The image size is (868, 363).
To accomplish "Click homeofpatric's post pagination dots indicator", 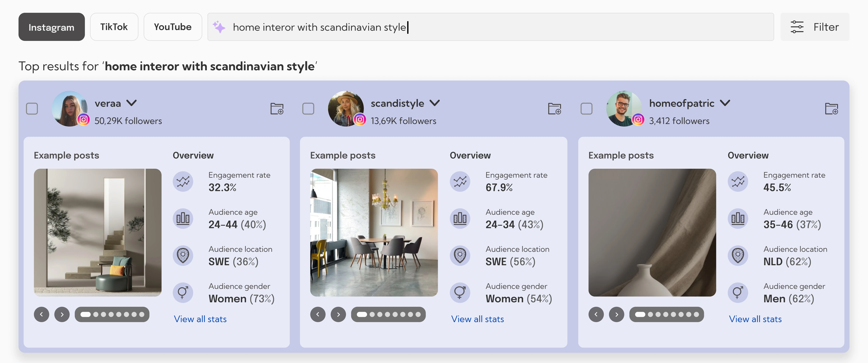I will [667, 314].
